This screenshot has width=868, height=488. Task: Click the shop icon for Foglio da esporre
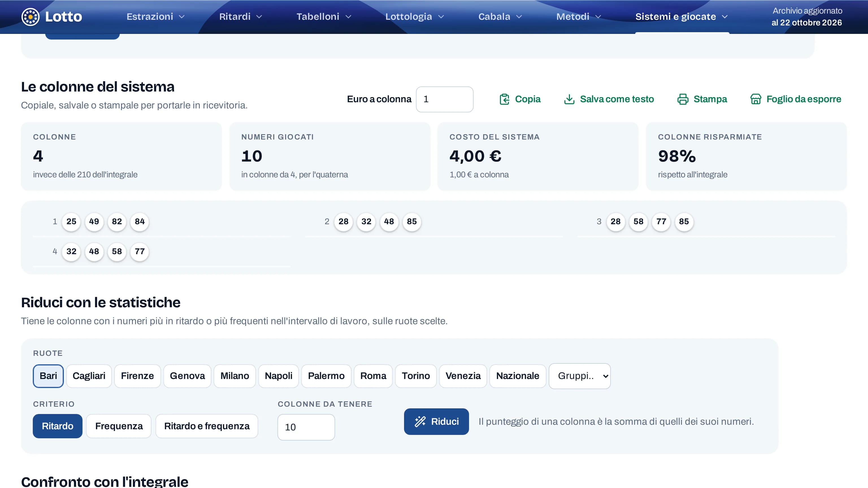(756, 99)
